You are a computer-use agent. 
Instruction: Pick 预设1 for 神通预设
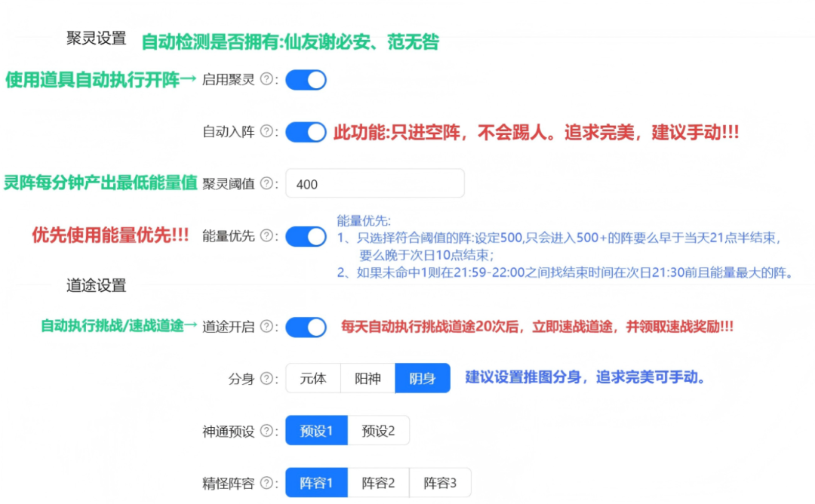click(316, 431)
